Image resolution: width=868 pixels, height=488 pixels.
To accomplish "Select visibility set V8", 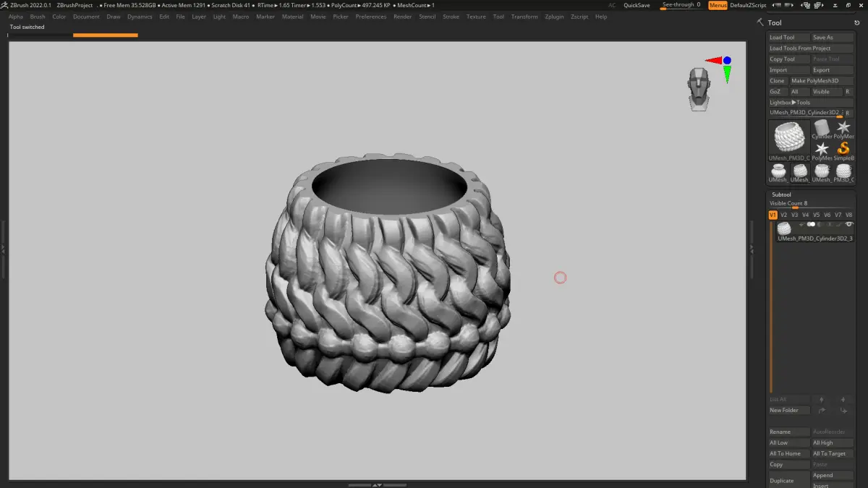I will click(x=848, y=215).
